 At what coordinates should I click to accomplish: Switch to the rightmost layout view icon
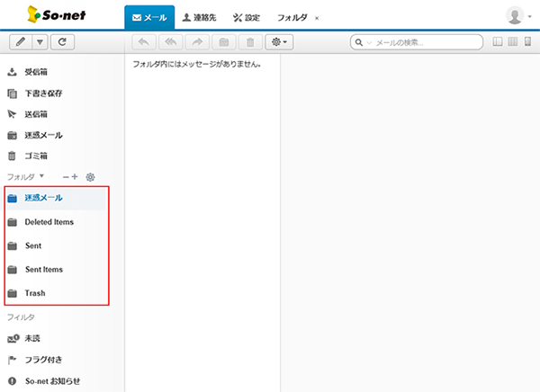528,41
